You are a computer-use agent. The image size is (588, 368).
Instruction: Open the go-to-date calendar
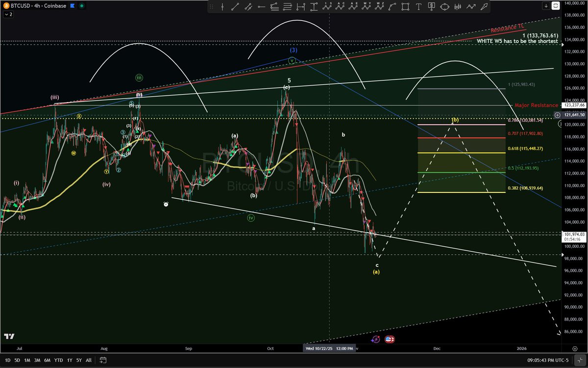coord(103,360)
